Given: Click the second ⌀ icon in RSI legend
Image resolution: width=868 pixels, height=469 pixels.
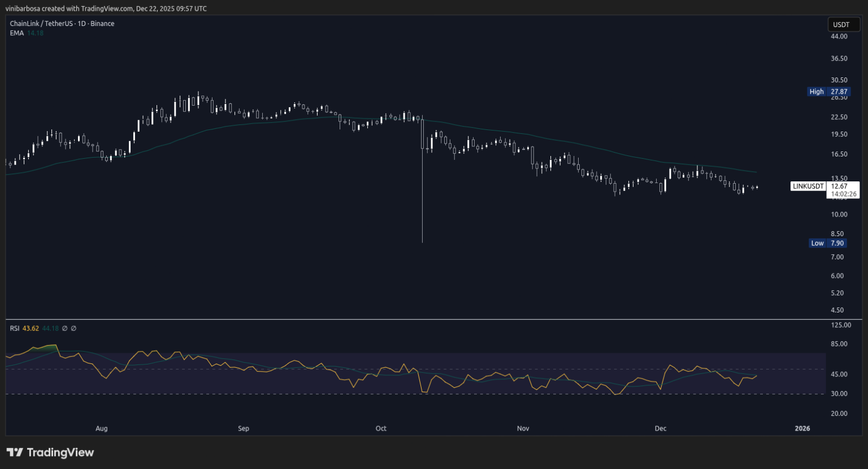Looking at the screenshot, I should (x=73, y=328).
